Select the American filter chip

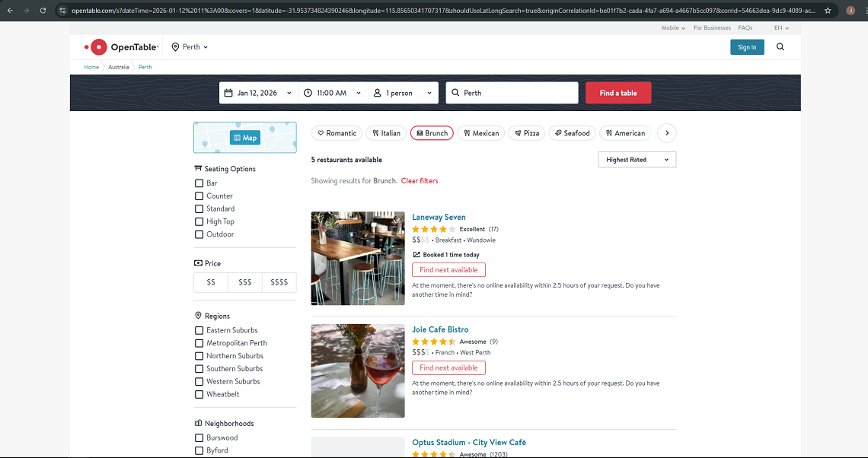pyautogui.click(x=625, y=133)
